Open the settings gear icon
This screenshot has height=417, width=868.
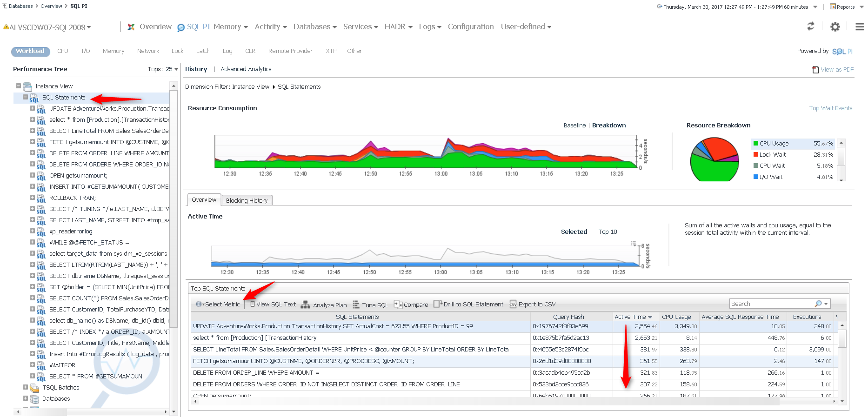[x=835, y=27]
